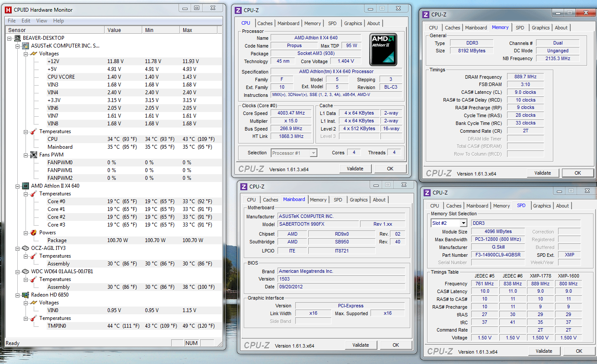Click the WDC WD6401AALS drive icon

click(26, 271)
